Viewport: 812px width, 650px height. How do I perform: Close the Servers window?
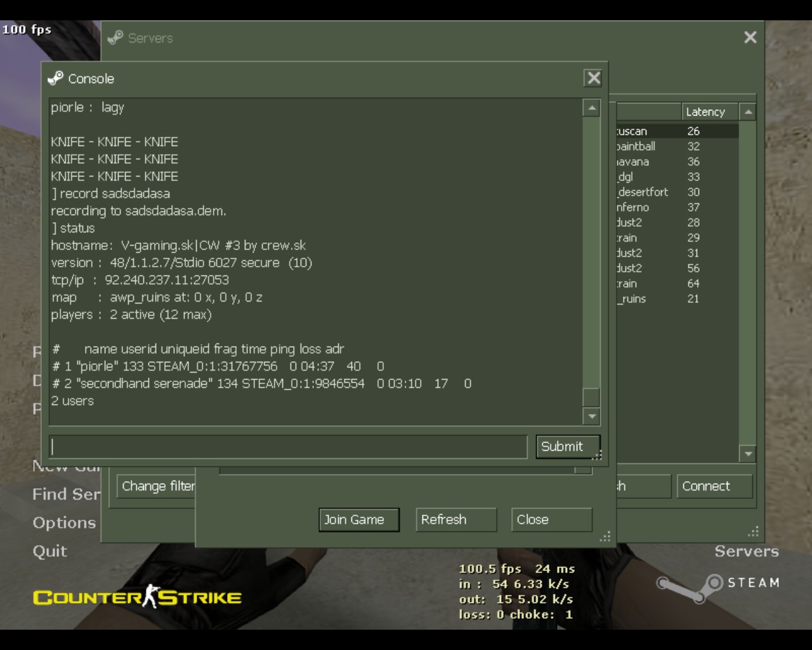pyautogui.click(x=750, y=37)
